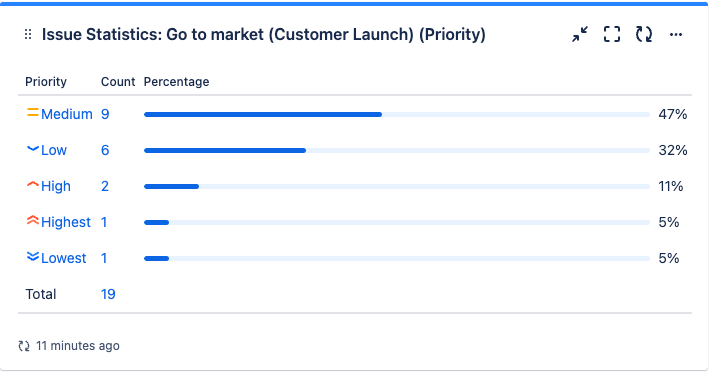
Task: Open Low priority issues link
Action: tap(54, 150)
